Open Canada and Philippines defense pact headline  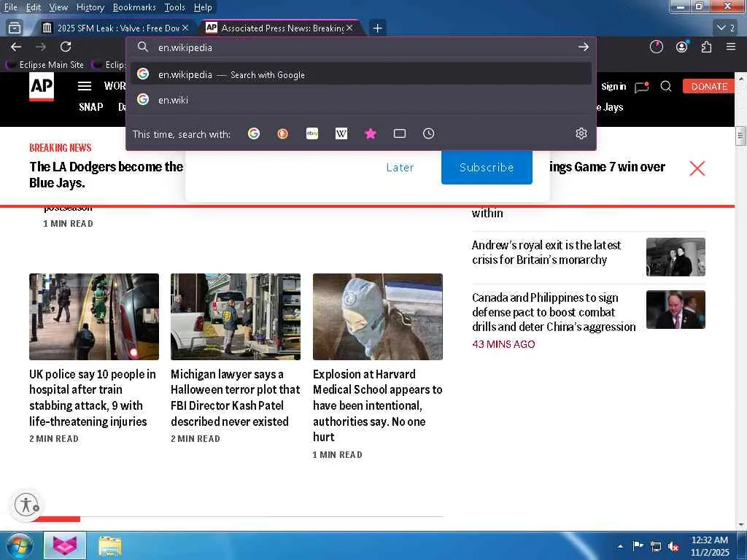(x=554, y=312)
